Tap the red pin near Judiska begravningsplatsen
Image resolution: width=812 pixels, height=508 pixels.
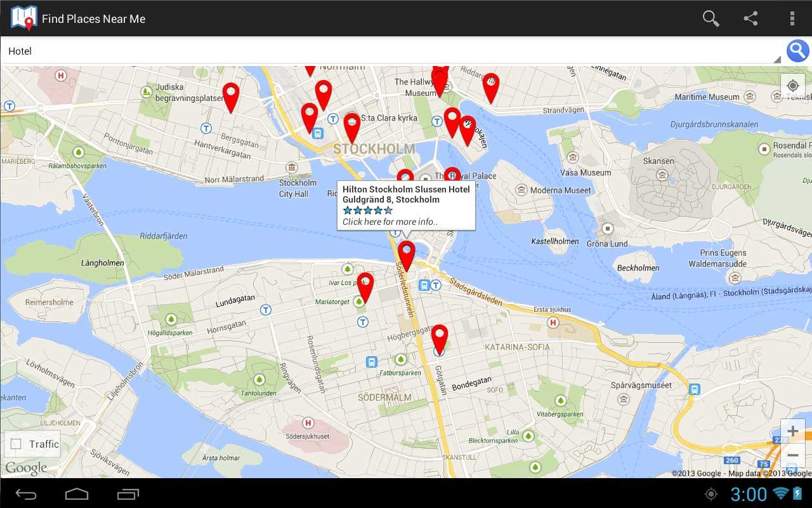(231, 98)
